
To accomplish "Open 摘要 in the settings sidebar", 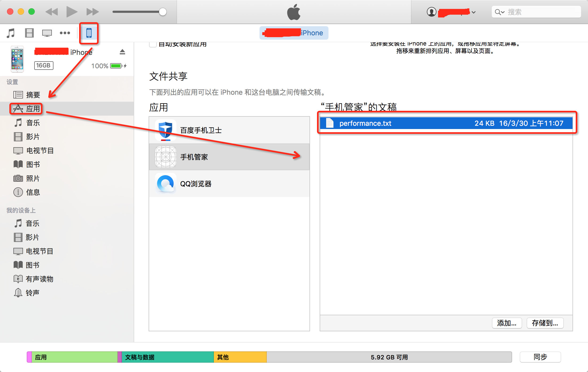I will click(x=33, y=95).
